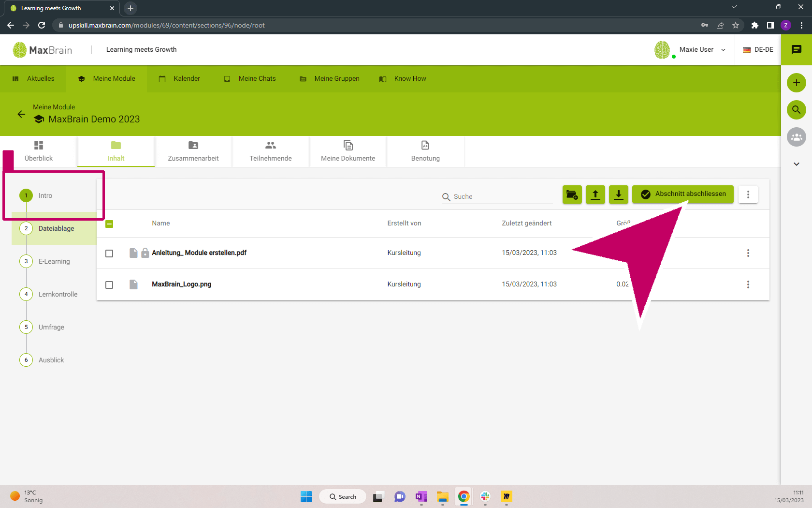Screen dimensions: 812x508
Task: Click into the Suche search field
Action: pos(497,196)
